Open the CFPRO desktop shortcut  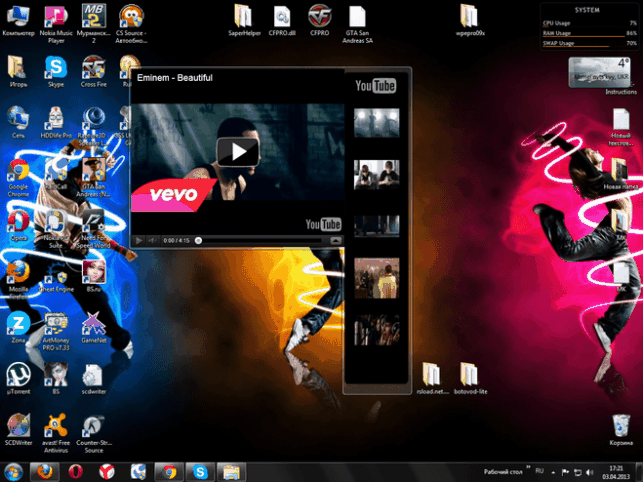319,21
